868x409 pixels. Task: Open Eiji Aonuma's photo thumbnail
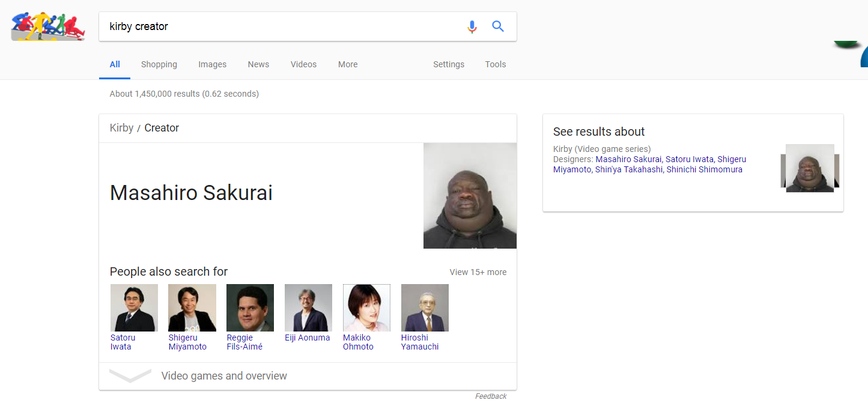[x=308, y=308]
